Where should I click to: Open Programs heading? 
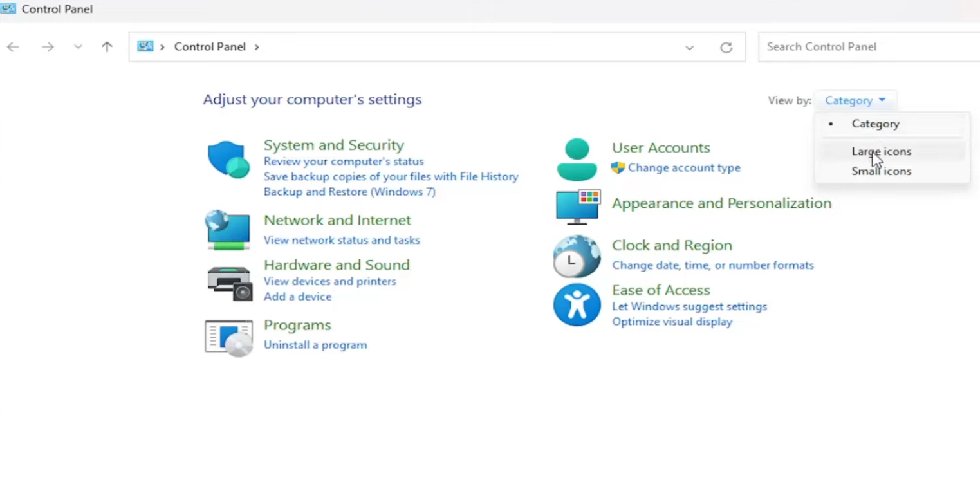[x=297, y=325]
